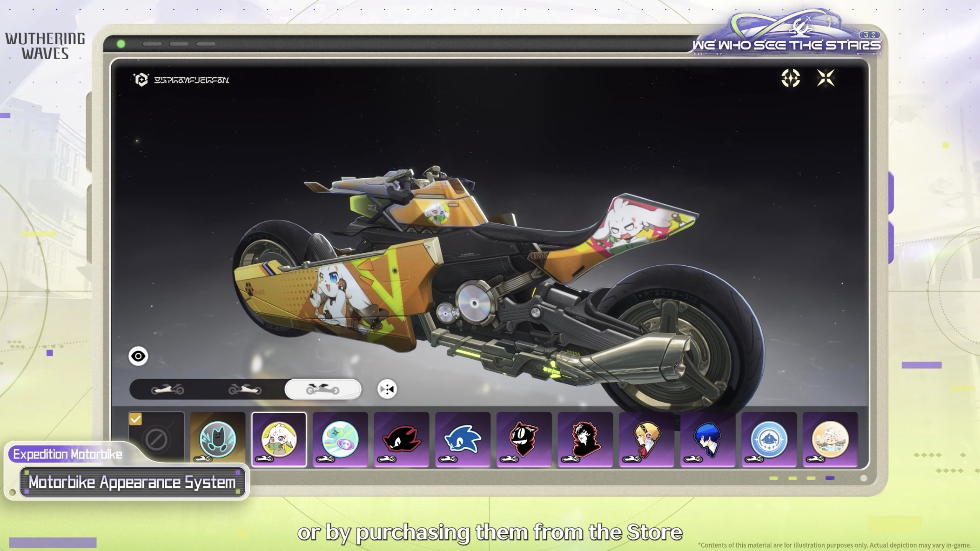Click the purple page indicator dot
This screenshot has width=980, height=551.
830,478
